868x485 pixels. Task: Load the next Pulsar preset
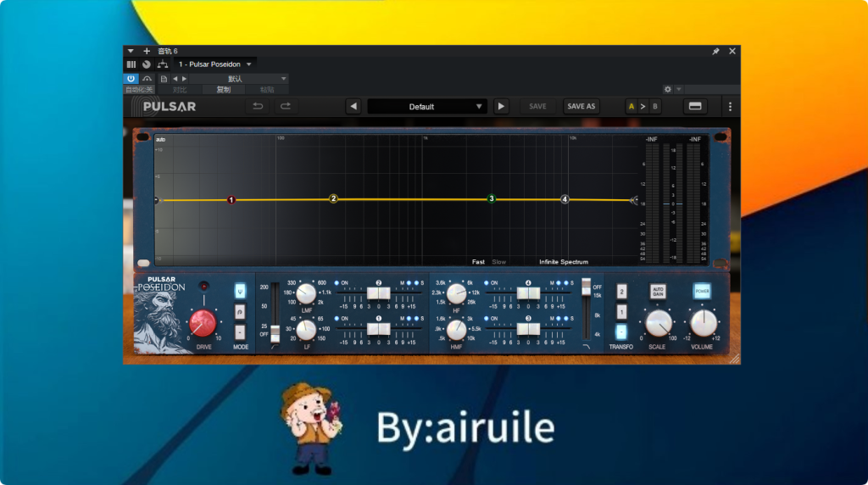point(501,106)
